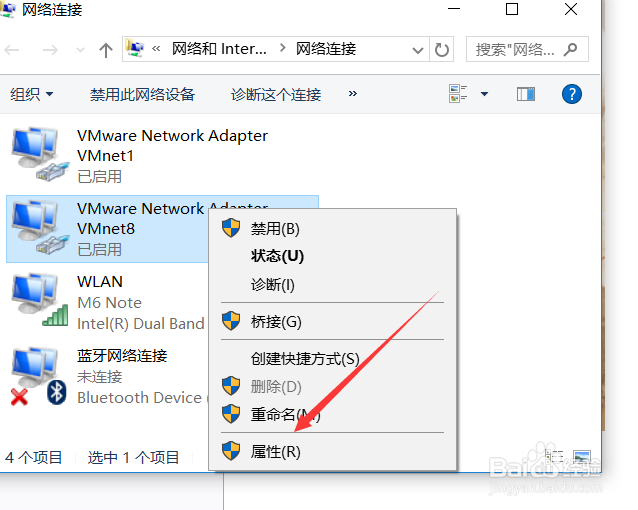The width and height of the screenshot is (638, 510).
Task: Open the 组织 dropdown menu
Action: pos(31,94)
